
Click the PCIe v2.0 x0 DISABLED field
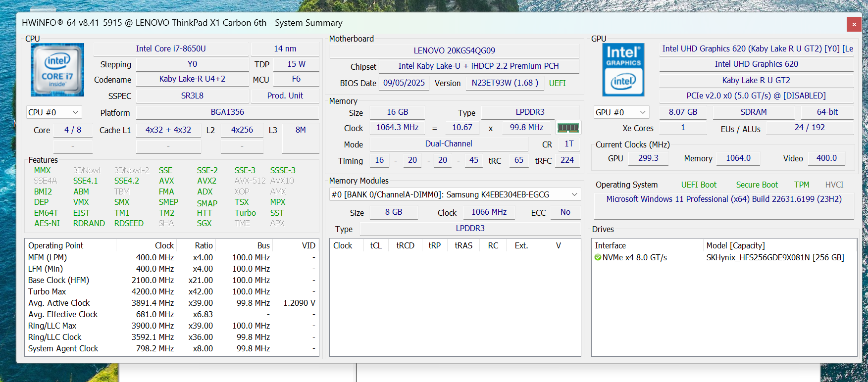point(757,95)
